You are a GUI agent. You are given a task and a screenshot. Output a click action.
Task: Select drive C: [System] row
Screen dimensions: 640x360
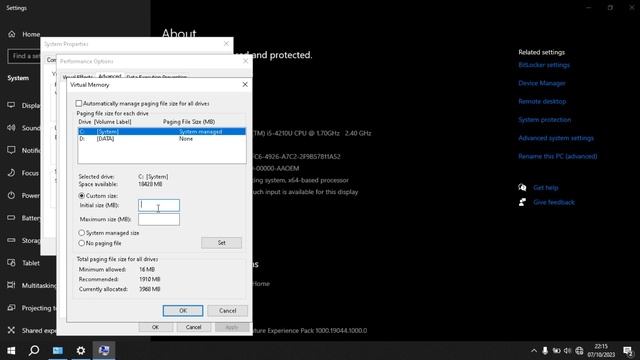point(162,131)
